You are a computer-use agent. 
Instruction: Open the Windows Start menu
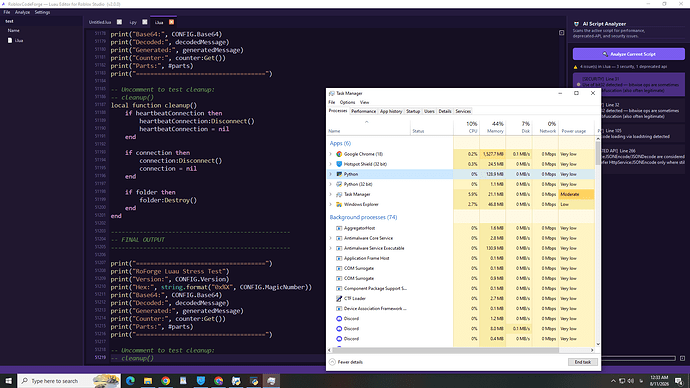pyautogui.click(x=8, y=381)
